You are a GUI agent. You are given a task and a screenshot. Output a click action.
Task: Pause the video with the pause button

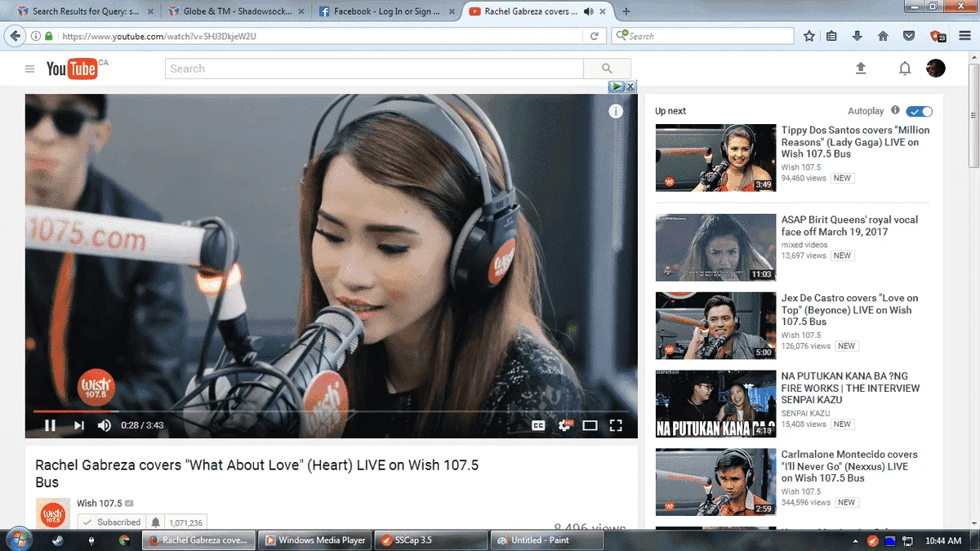coord(50,425)
